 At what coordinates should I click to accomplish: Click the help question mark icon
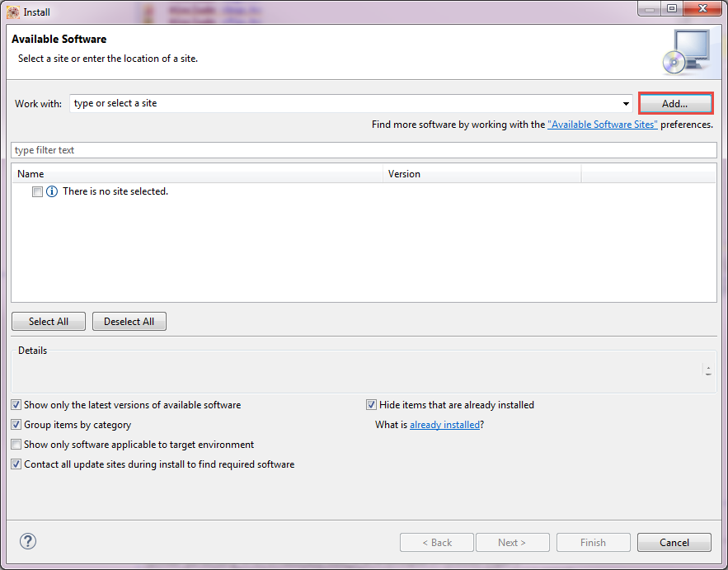(28, 541)
